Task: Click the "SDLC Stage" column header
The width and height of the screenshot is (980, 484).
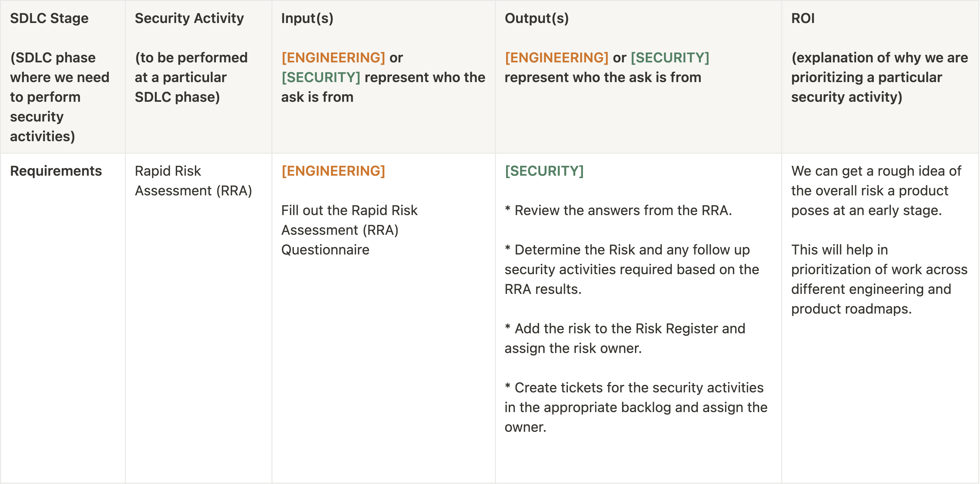Action: pyautogui.click(x=49, y=18)
